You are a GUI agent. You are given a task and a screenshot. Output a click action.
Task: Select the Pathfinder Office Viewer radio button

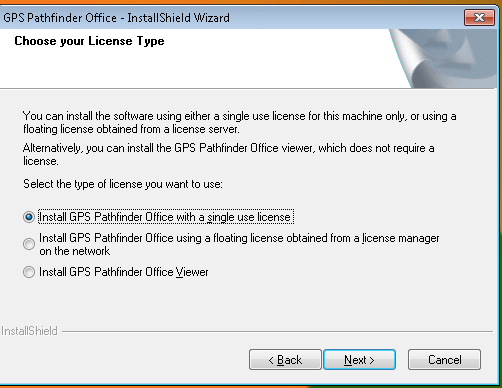(29, 272)
